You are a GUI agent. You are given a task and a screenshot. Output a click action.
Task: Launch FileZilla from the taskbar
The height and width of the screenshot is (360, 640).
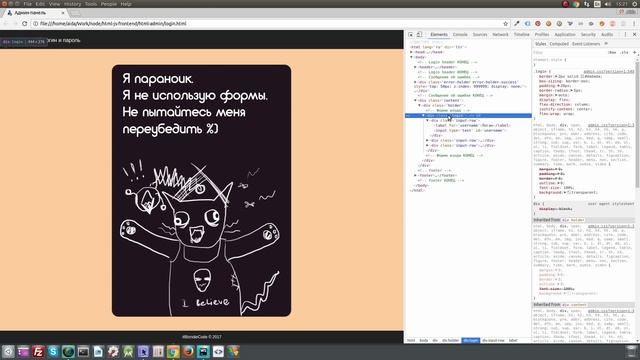38,351
